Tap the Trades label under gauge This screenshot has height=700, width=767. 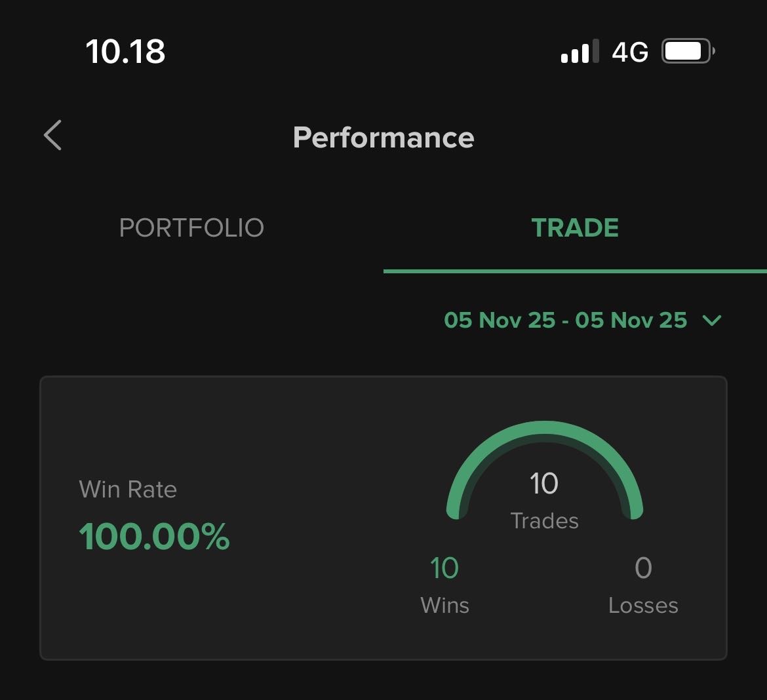pos(544,521)
